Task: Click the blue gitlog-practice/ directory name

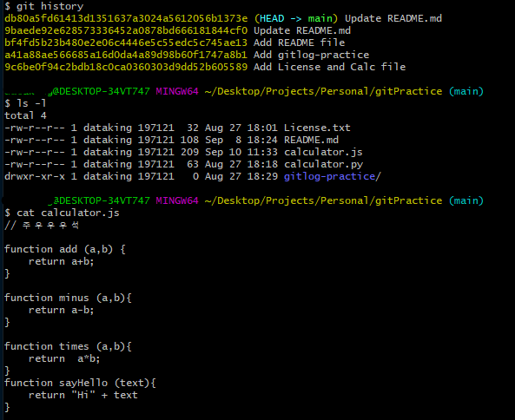Action: pos(333,176)
